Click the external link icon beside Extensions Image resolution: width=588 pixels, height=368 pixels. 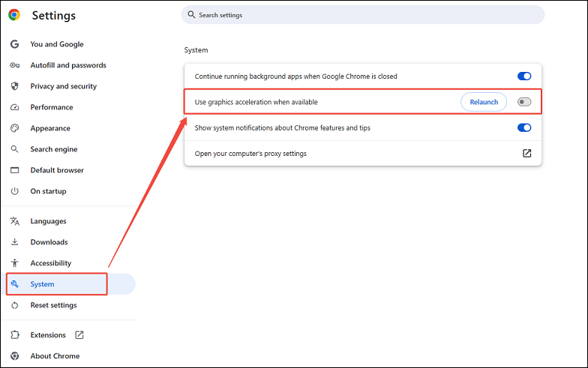[x=79, y=334]
